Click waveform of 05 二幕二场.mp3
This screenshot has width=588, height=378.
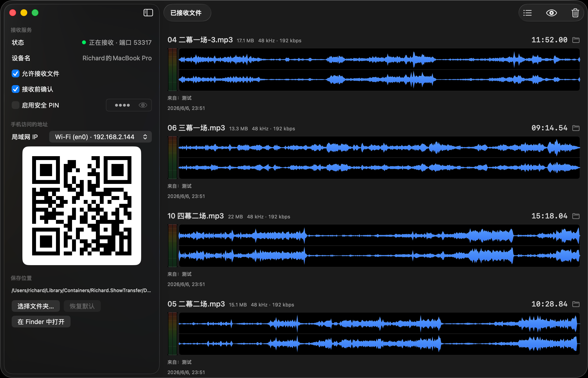(379, 334)
